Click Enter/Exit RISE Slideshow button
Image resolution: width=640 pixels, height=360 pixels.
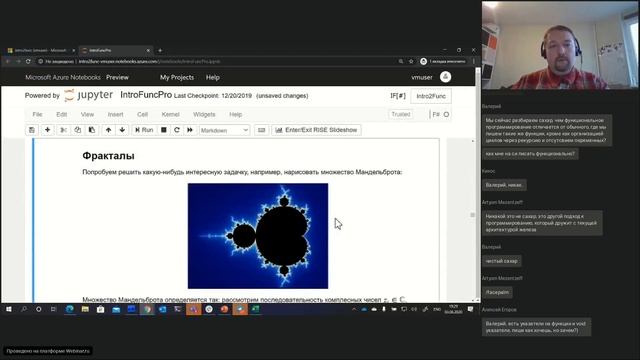[316, 130]
